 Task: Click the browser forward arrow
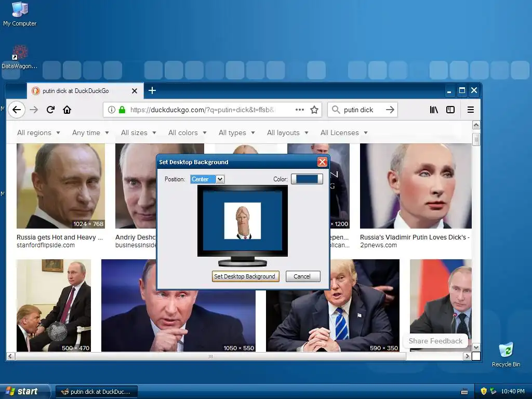pyautogui.click(x=34, y=110)
